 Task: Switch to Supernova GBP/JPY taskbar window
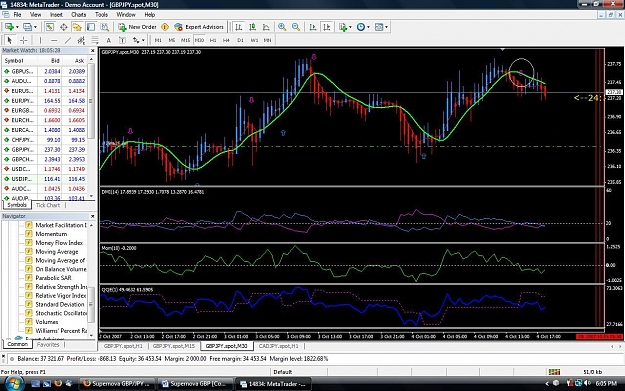[117, 384]
